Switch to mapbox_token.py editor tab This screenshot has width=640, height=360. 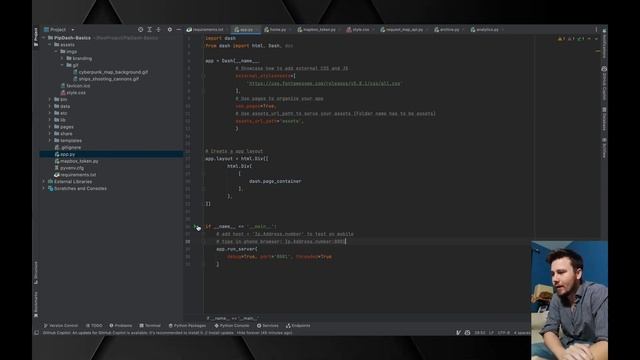[318, 29]
